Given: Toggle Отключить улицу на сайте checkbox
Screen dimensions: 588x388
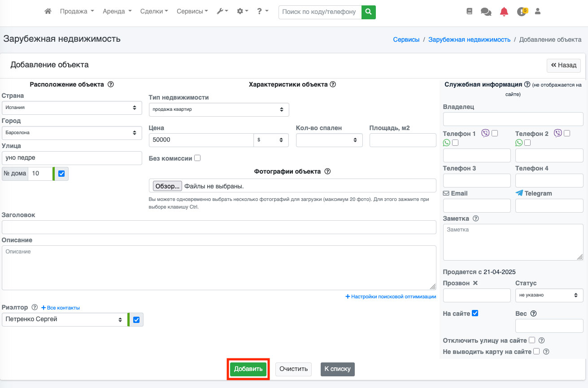Looking at the screenshot, I should tap(532, 340).
